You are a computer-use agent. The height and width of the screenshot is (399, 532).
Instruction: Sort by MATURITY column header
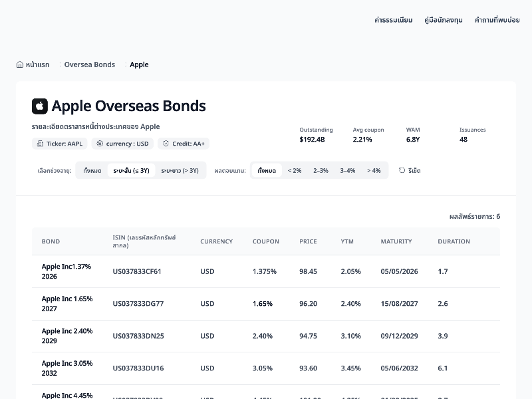pos(396,241)
